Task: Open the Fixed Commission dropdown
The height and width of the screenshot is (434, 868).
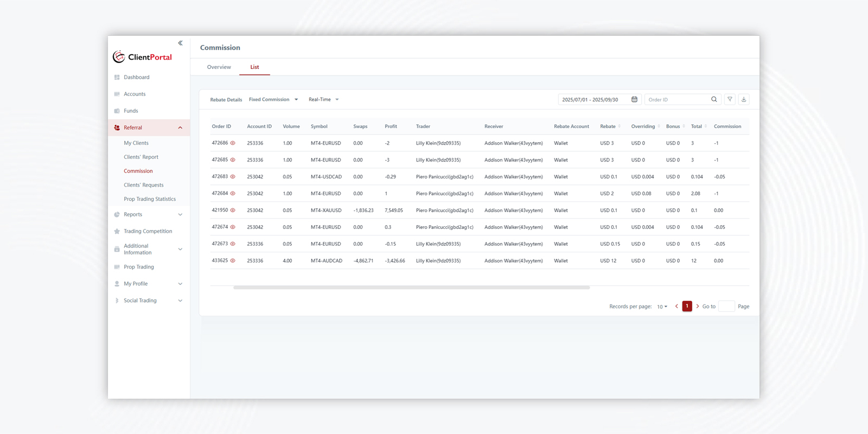Action: click(273, 99)
